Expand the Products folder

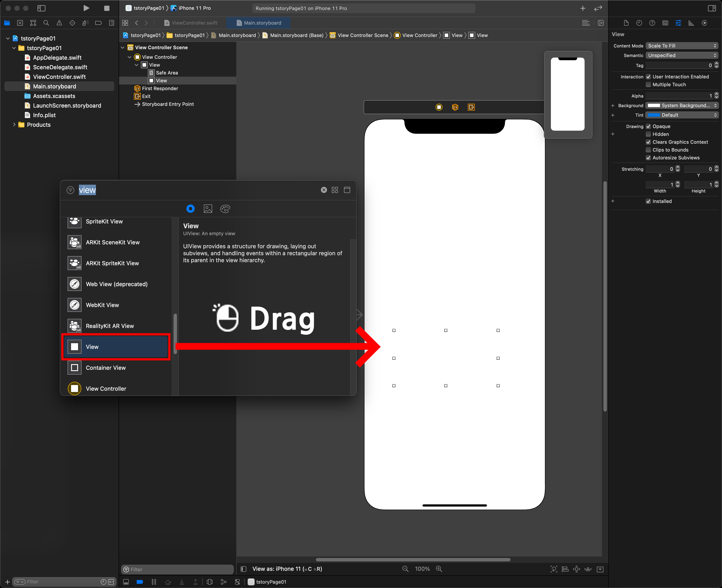click(14, 125)
